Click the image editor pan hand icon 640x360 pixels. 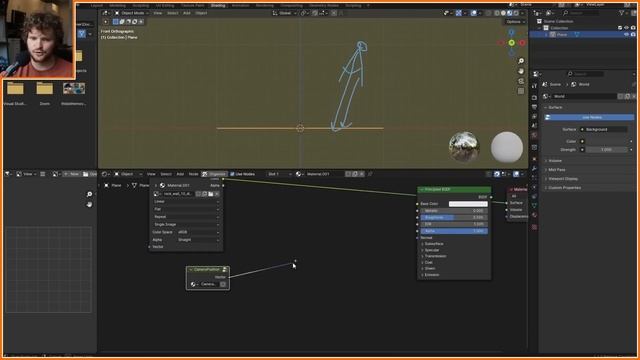click(89, 204)
